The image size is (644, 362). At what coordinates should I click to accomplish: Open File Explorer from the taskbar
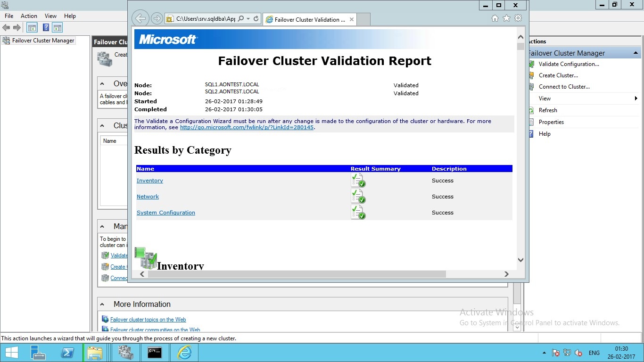click(95, 353)
